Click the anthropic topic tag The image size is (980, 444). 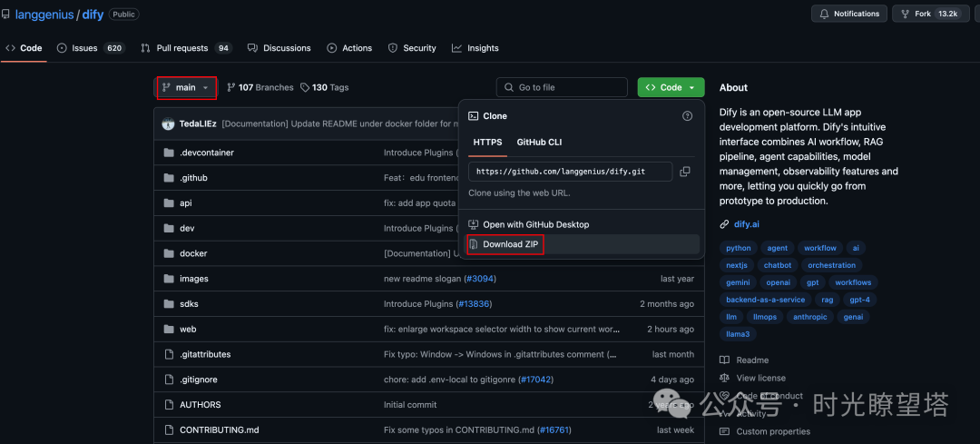coord(809,317)
